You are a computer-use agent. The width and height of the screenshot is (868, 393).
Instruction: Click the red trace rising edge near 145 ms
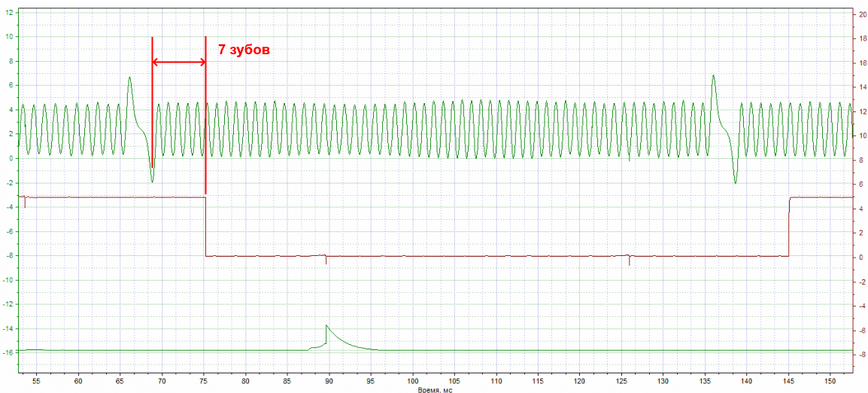pyautogui.click(x=789, y=226)
